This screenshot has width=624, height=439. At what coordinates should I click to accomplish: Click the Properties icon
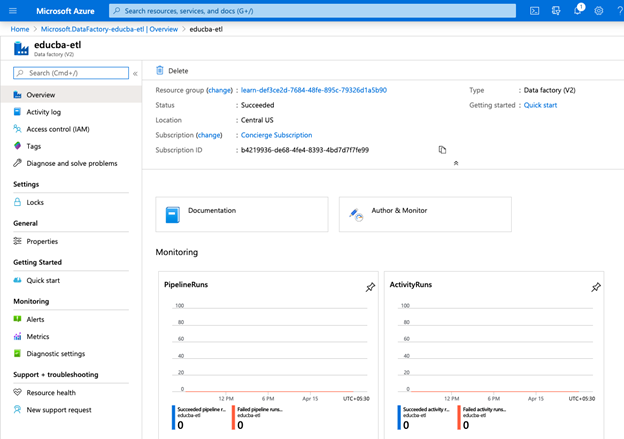pyautogui.click(x=17, y=241)
